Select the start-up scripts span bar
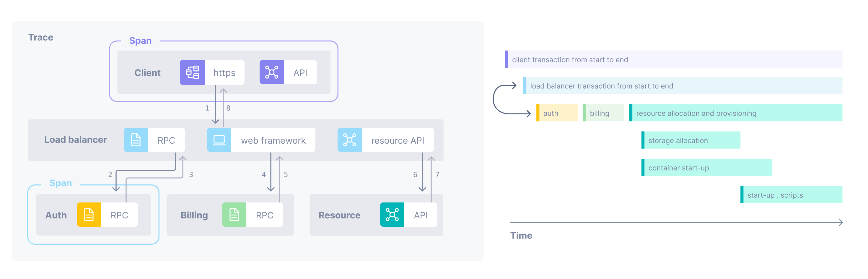 [x=791, y=195]
